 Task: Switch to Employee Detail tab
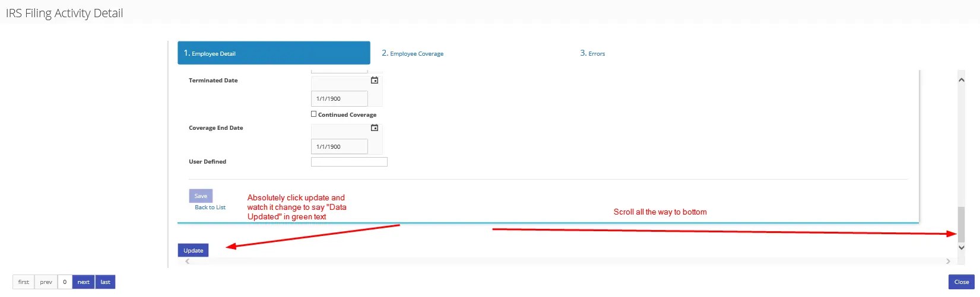pyautogui.click(x=274, y=53)
